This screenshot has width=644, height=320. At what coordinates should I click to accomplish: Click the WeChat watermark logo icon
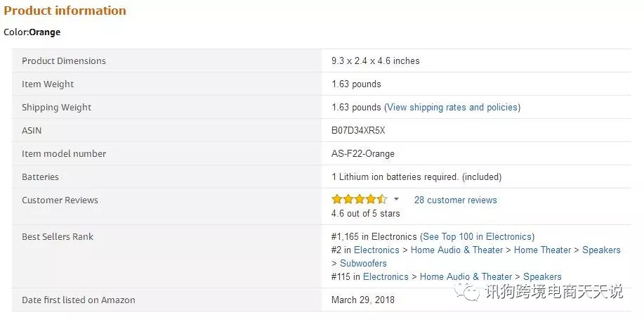(x=469, y=292)
